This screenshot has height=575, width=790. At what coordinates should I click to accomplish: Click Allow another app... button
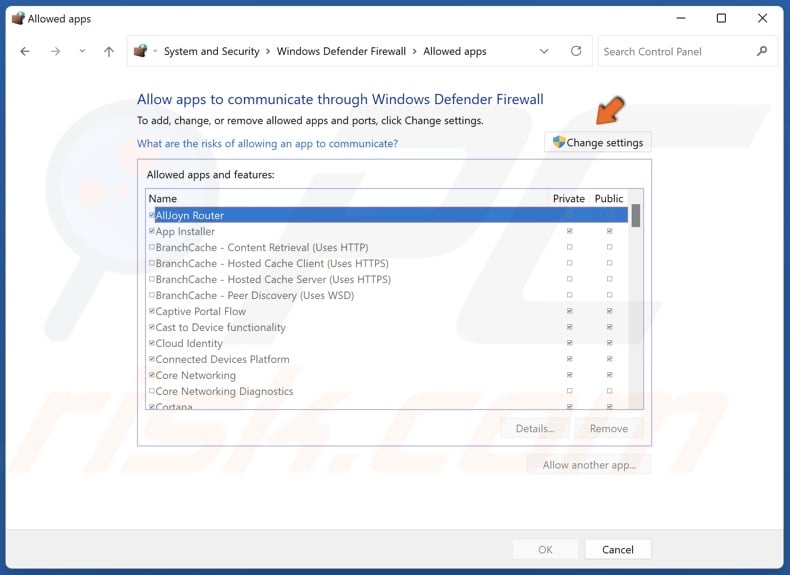pos(589,465)
